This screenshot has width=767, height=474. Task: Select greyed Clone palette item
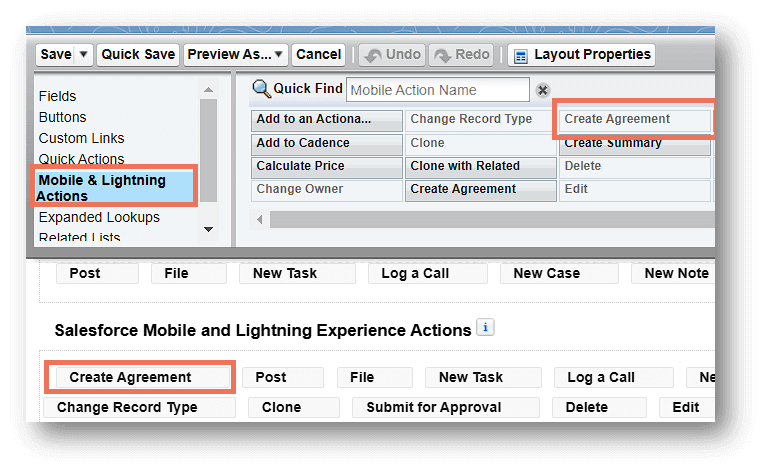coord(480,143)
